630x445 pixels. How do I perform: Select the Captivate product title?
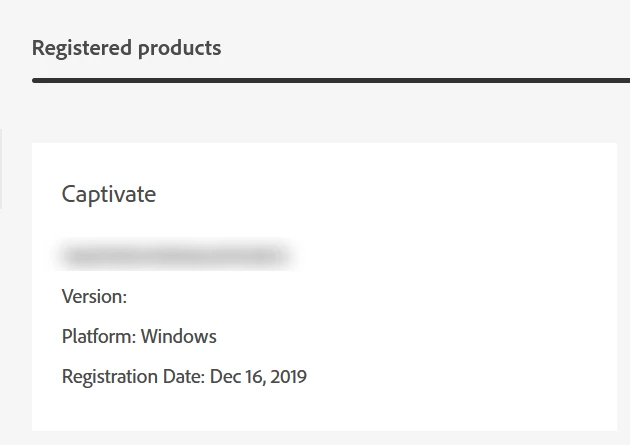point(109,194)
